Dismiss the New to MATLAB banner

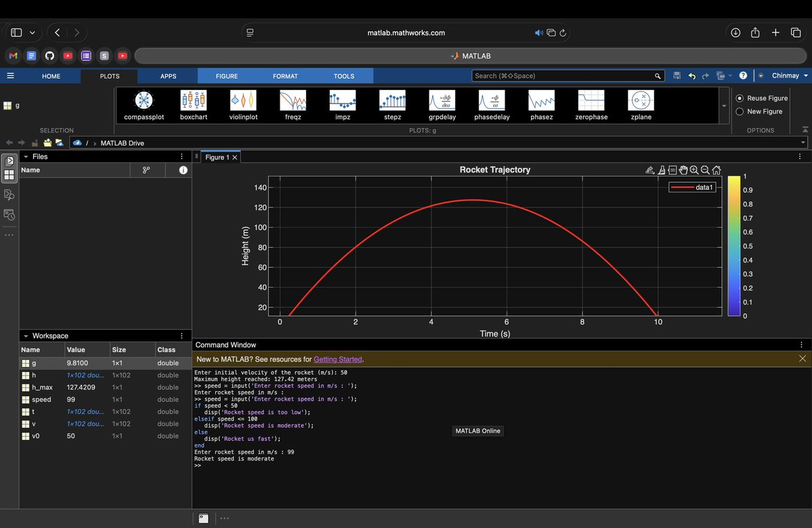802,359
